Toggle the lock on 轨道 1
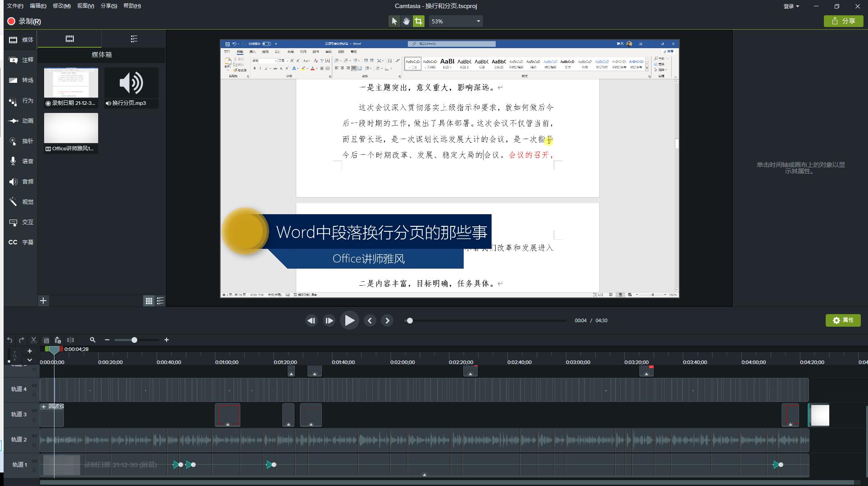868x486 pixels. point(34,470)
